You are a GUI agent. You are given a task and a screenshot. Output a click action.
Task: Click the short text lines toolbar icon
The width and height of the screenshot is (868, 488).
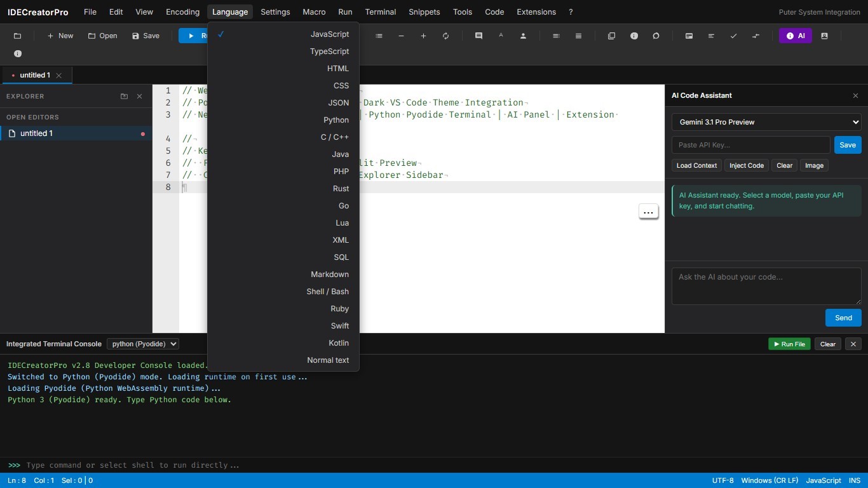[x=711, y=36]
